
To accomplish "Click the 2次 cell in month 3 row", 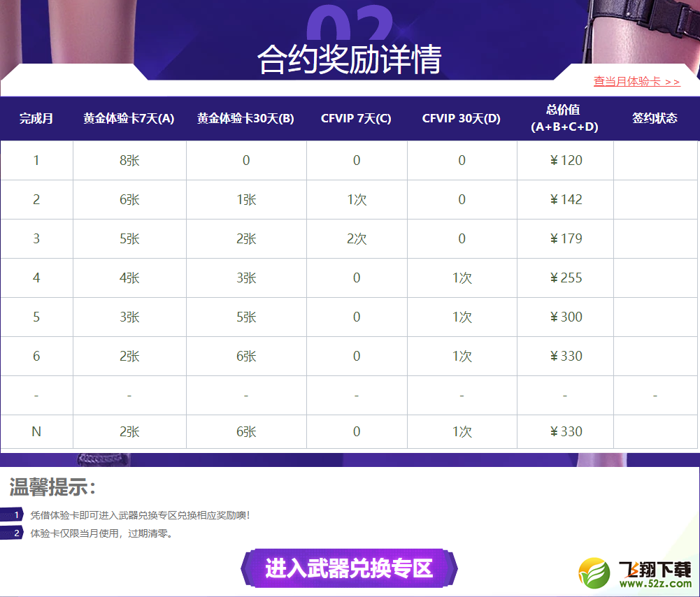I will point(357,238).
